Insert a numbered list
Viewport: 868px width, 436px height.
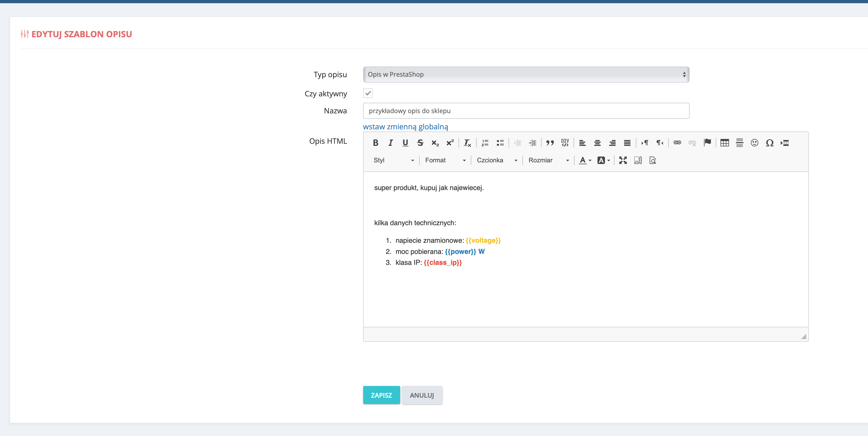click(485, 143)
